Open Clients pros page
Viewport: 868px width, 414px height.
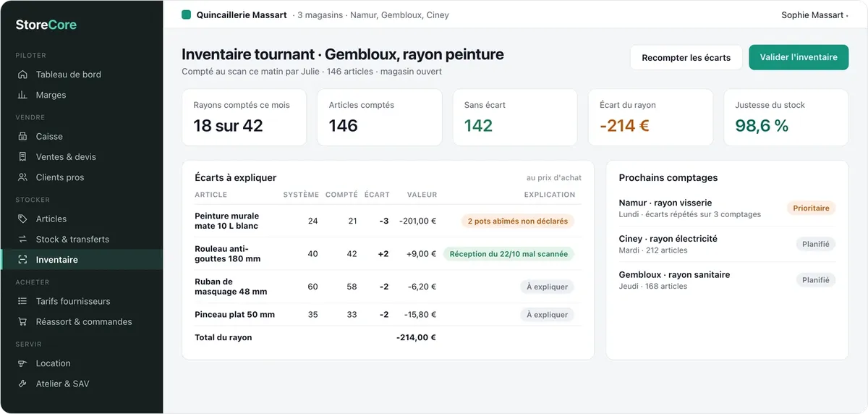(82, 177)
